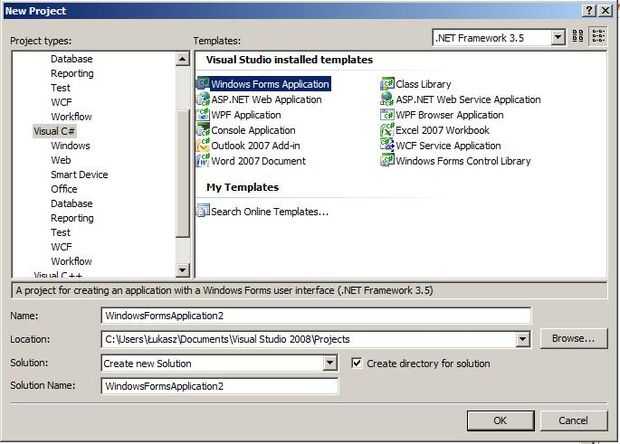Click into the project Name input field

click(316, 316)
